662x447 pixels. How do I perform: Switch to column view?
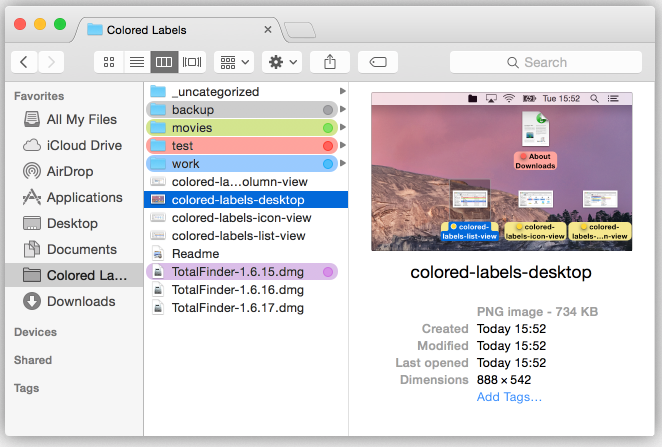[164, 62]
